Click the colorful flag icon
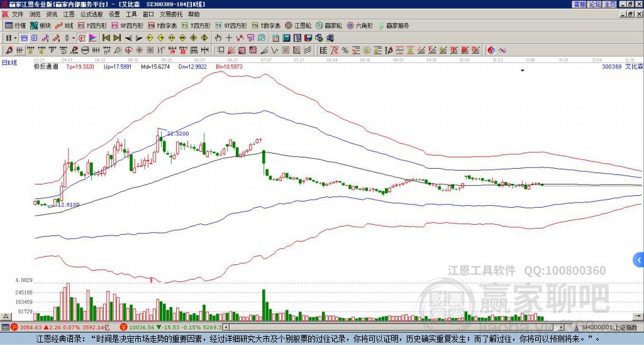Image resolution: width=644 pixels, height=345 pixels. click(93, 38)
